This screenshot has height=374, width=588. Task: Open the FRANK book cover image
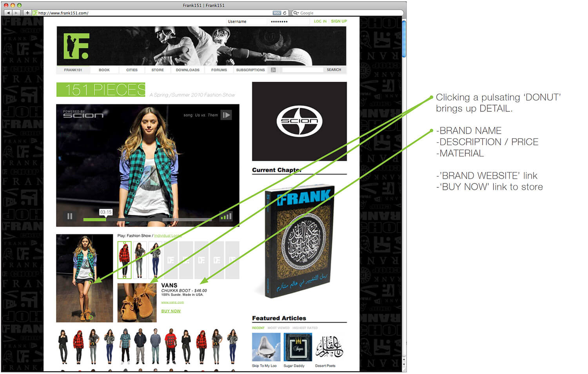click(x=299, y=241)
